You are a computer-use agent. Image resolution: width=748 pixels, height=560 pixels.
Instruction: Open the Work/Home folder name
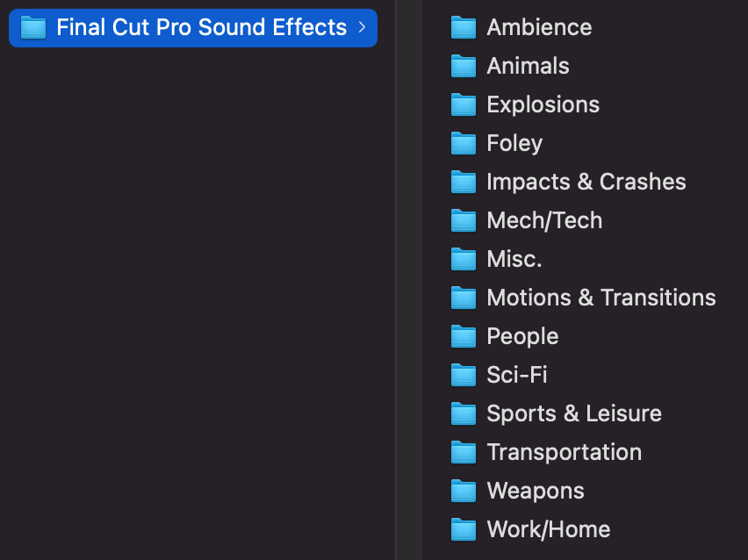548,530
